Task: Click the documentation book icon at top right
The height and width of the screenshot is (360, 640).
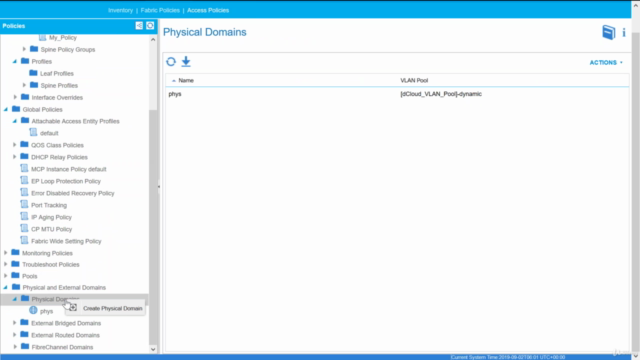Action: (x=609, y=32)
